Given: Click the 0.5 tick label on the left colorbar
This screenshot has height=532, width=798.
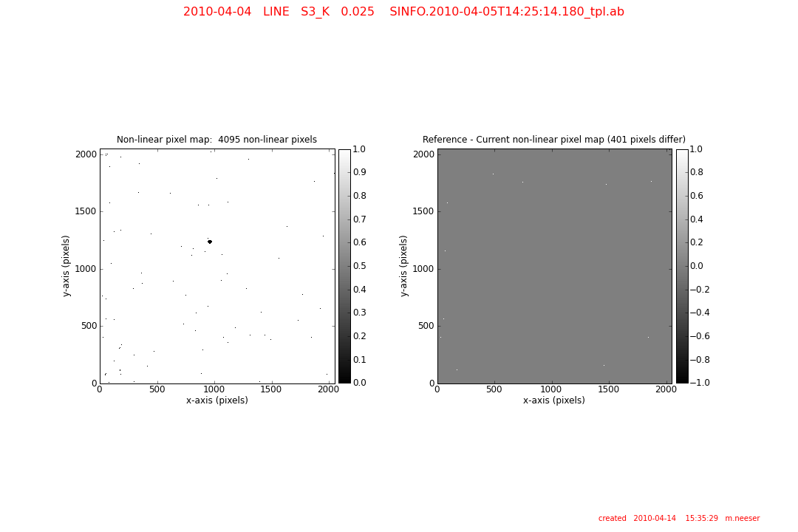Looking at the screenshot, I should click(362, 266).
